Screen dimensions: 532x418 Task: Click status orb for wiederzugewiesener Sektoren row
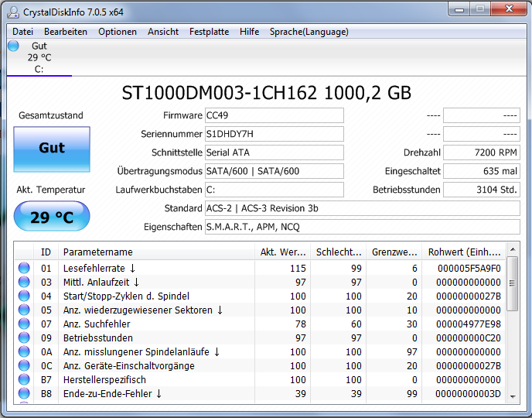(x=24, y=310)
